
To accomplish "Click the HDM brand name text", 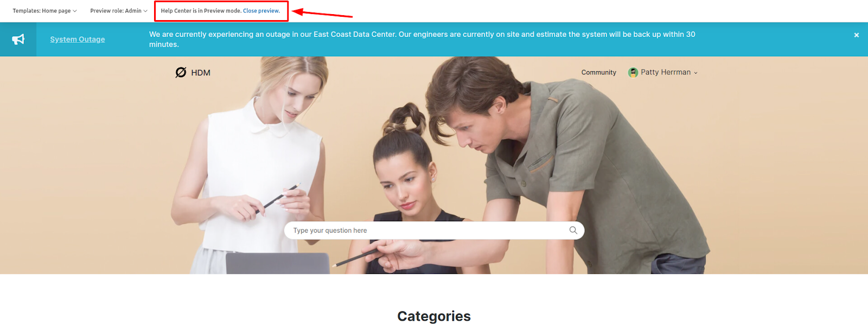I will pos(201,73).
